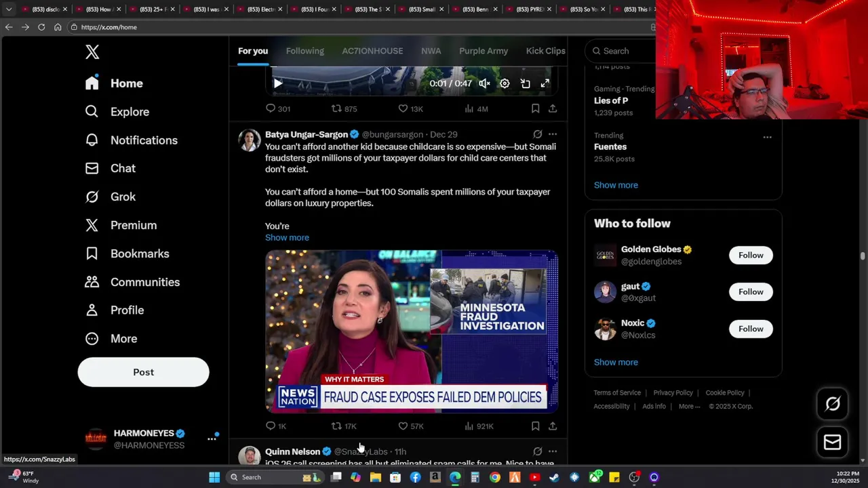Image resolution: width=868 pixels, height=488 pixels.
Task: Open the floating messages button
Action: pos(832,443)
